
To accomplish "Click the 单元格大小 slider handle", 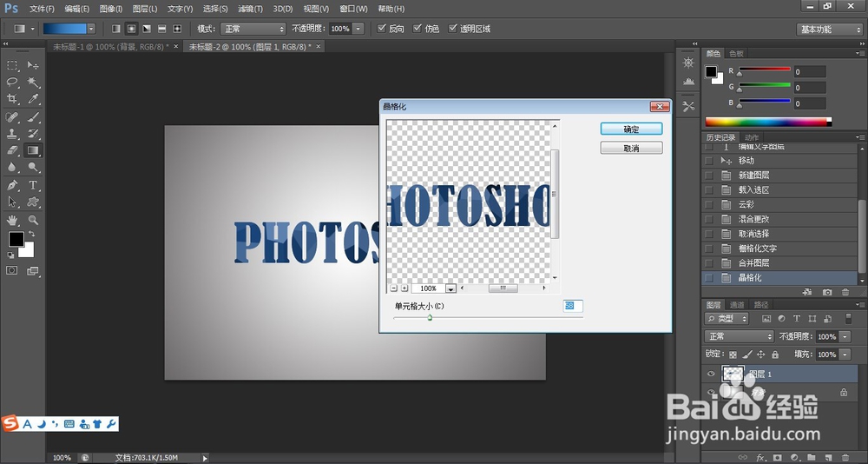I will (x=430, y=318).
